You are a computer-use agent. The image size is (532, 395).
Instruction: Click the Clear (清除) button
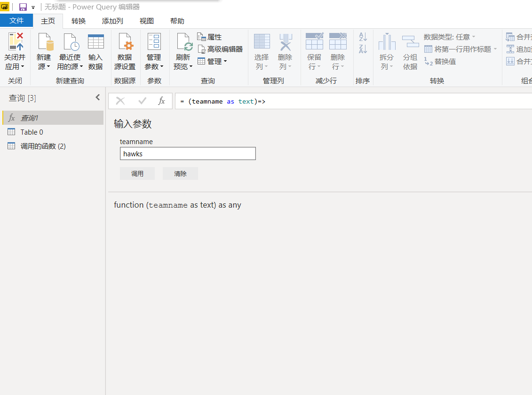(x=180, y=174)
